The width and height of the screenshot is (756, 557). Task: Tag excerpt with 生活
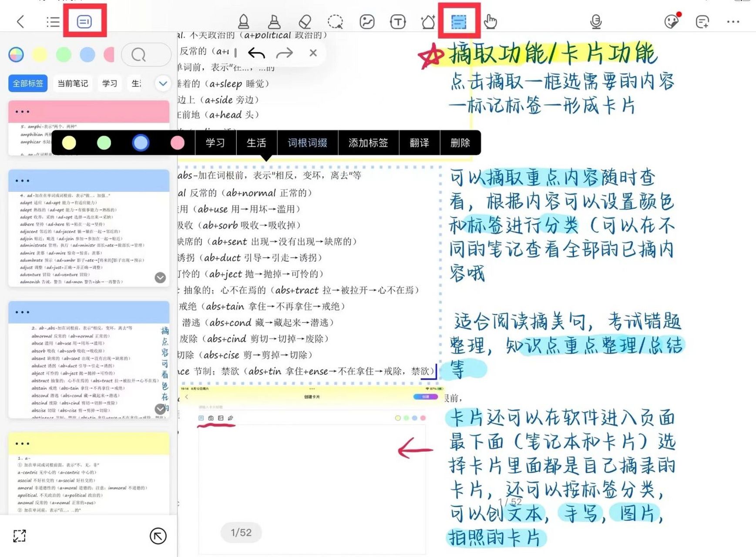click(256, 143)
